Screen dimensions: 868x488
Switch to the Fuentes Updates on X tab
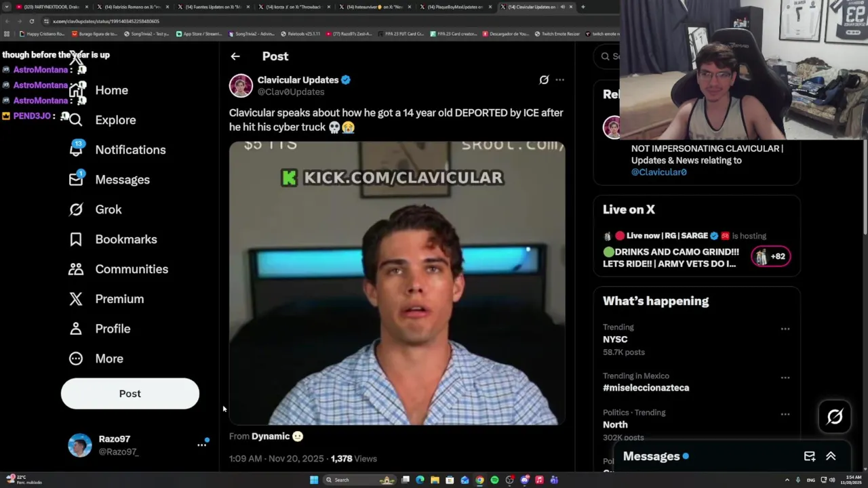coord(213,7)
